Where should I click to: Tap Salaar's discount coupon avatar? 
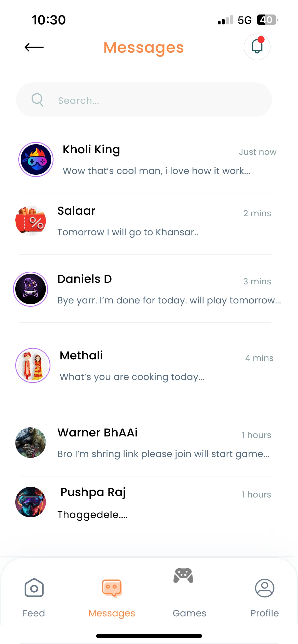click(31, 221)
